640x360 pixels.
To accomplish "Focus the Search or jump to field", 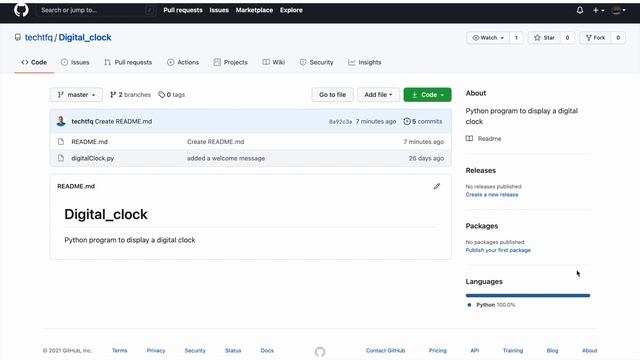I will click(x=97, y=10).
